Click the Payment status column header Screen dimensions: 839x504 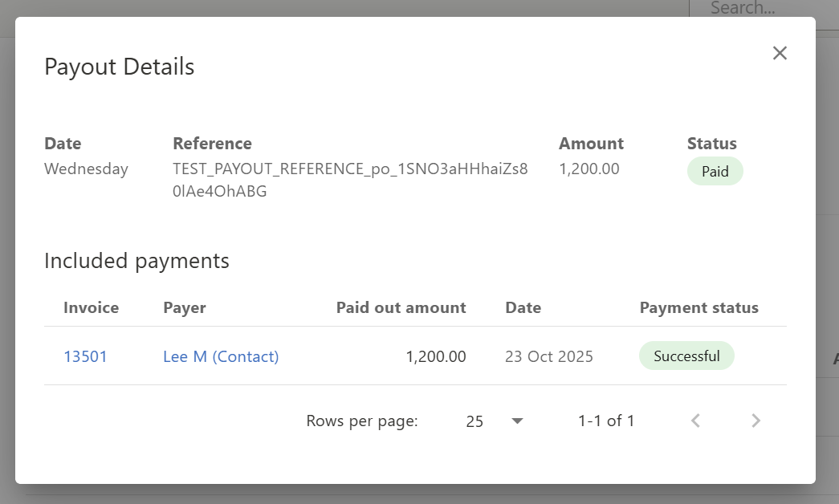click(698, 307)
